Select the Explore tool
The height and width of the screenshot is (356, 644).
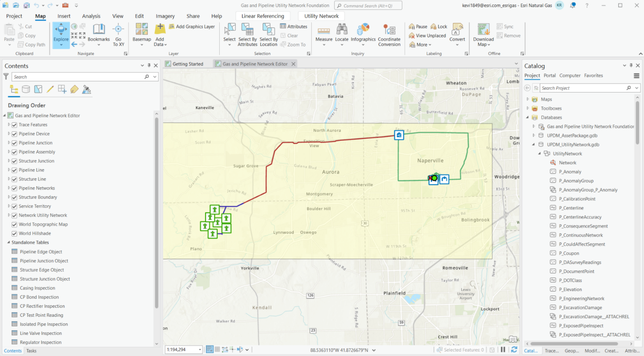coord(60,35)
